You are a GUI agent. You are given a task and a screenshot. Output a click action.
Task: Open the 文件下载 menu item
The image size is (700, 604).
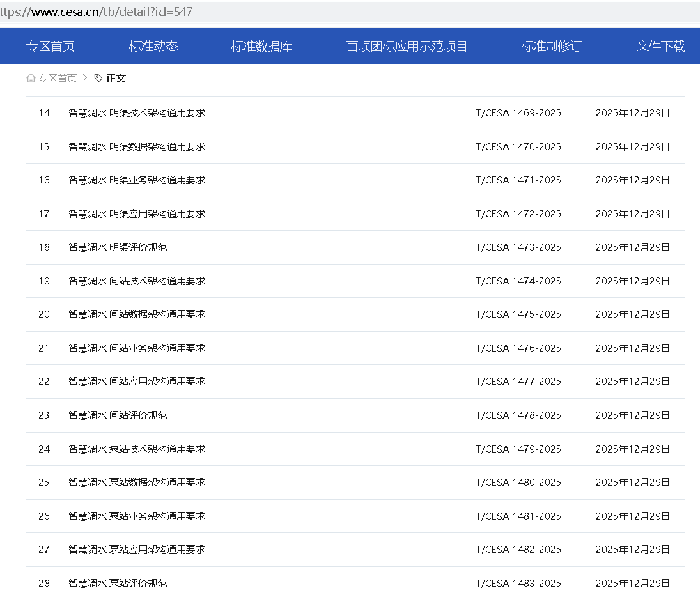[661, 45]
